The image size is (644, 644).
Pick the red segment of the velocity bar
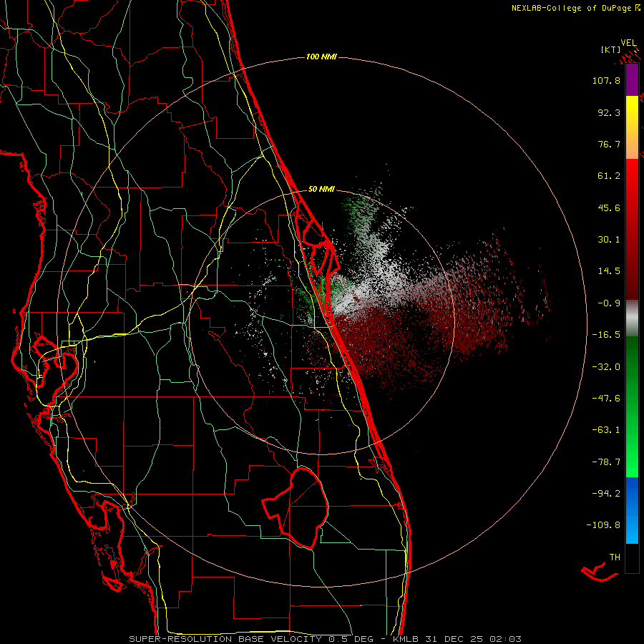[x=632, y=229]
